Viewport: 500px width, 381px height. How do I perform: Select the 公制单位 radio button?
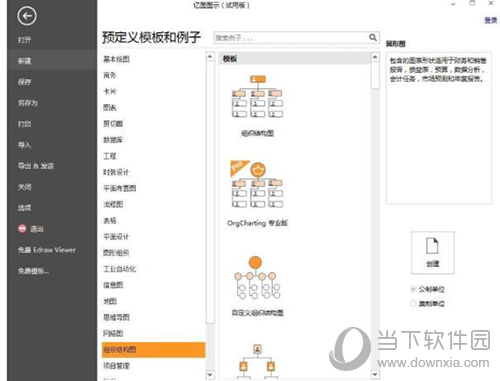pyautogui.click(x=413, y=289)
